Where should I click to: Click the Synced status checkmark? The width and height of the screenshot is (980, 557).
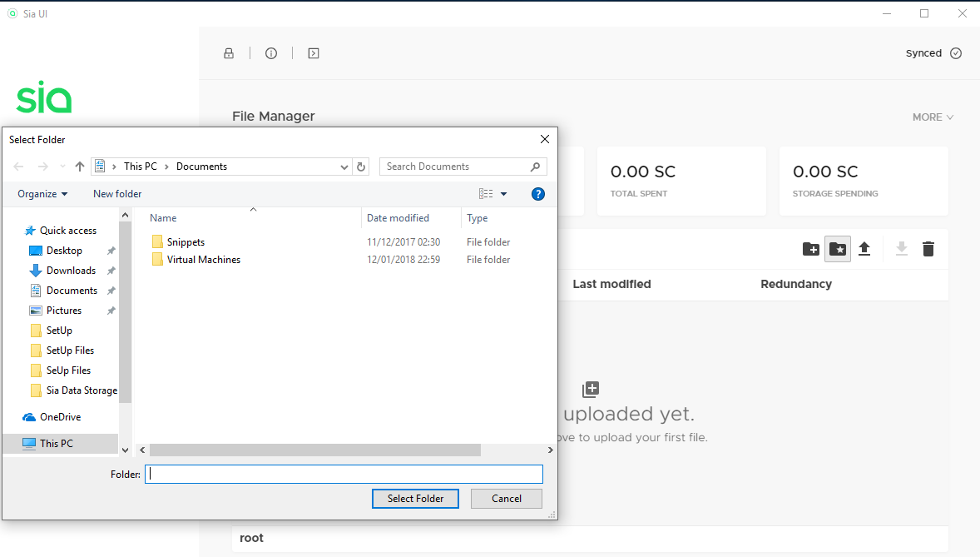[955, 52]
